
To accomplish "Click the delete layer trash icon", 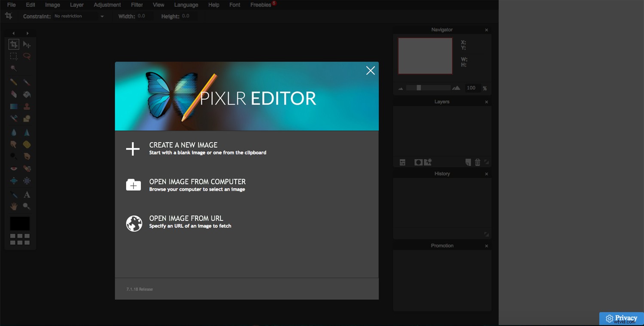I will tap(477, 162).
